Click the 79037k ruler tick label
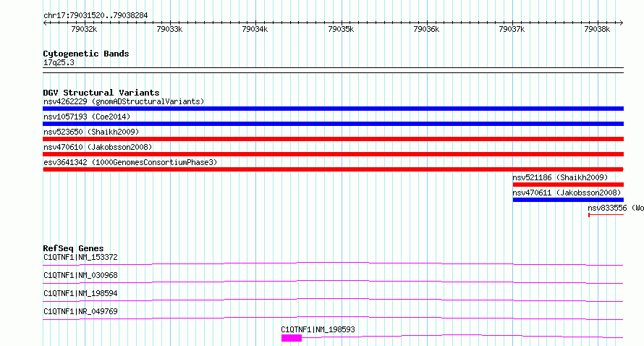Image resolution: width=644 pixels, height=346 pixels. [512, 29]
